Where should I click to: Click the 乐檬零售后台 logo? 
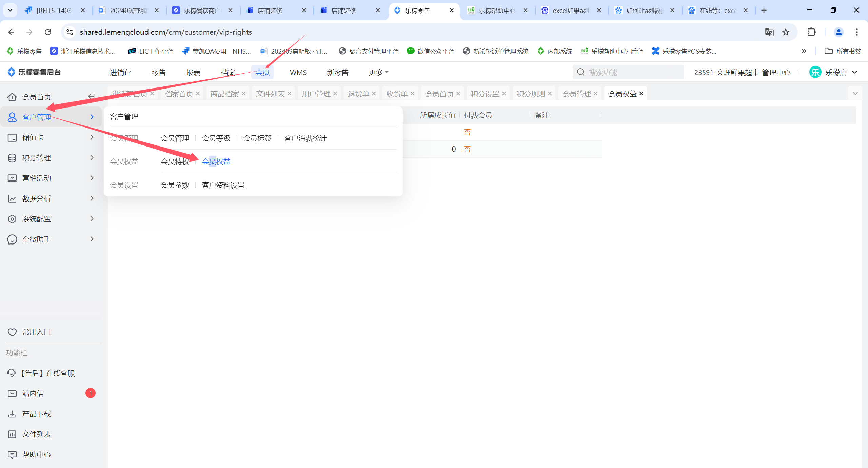click(x=34, y=72)
